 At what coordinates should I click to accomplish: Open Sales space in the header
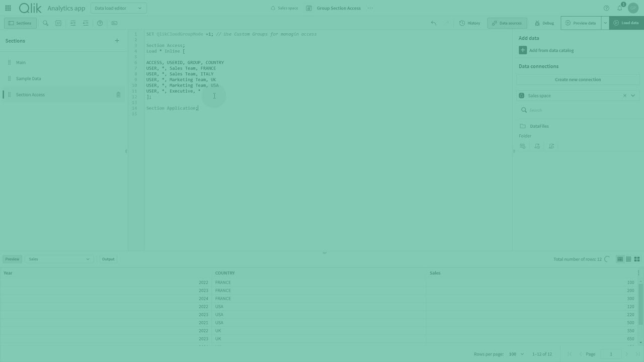coord(284,8)
